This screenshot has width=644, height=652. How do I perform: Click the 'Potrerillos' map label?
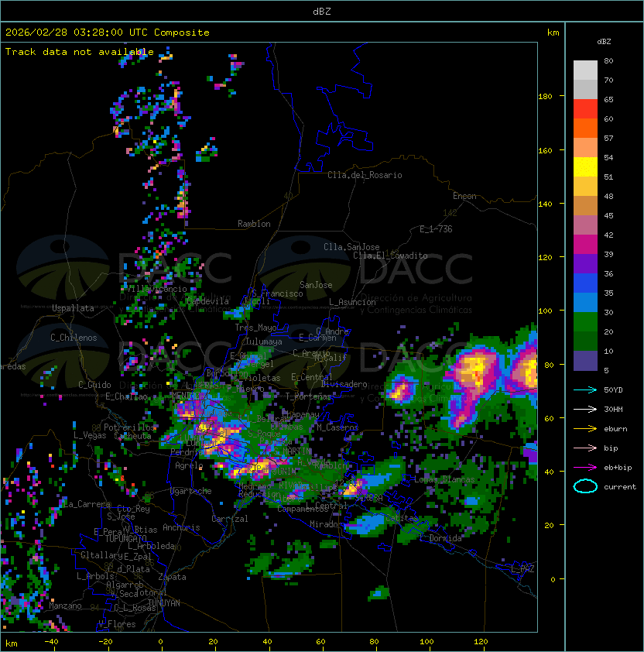[x=129, y=427]
